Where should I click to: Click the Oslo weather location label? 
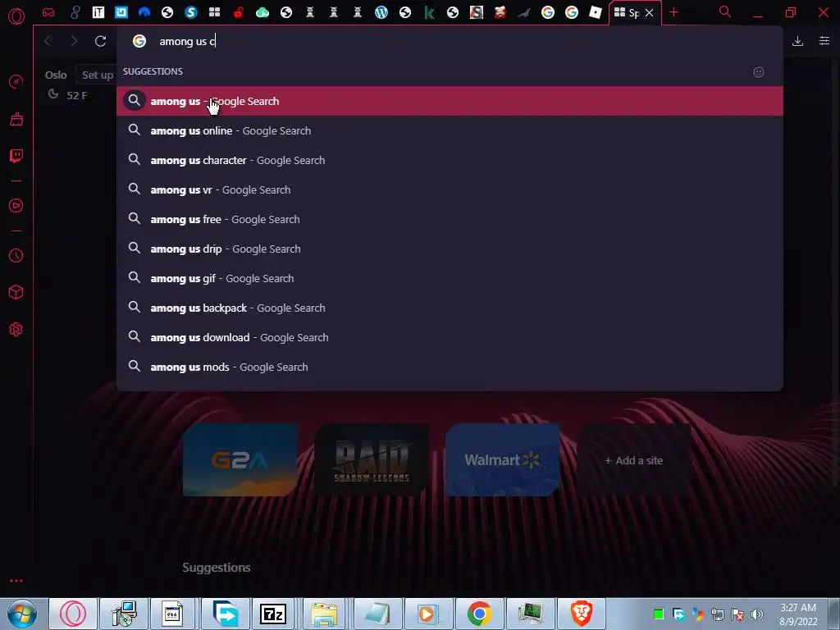[x=56, y=75]
